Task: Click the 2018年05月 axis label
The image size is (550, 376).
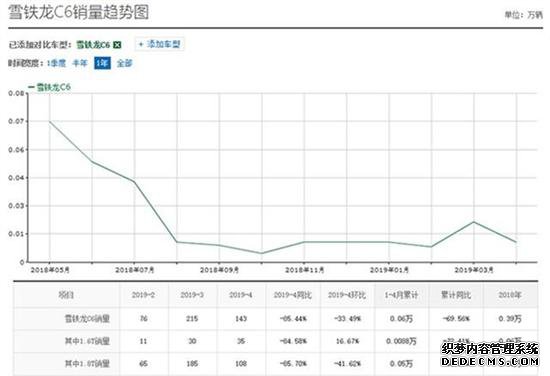Action: point(50,270)
